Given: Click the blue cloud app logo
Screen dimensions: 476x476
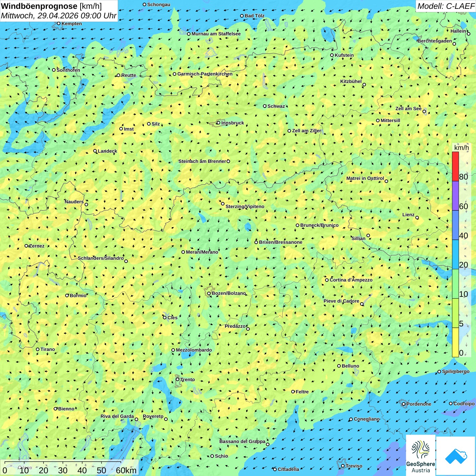Looking at the screenshot, I should point(456,456).
